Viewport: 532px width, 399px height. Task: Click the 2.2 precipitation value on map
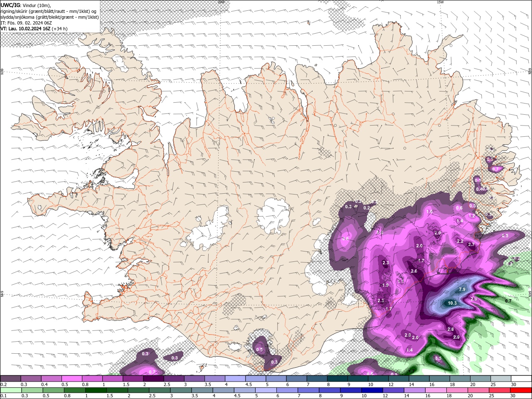(460, 241)
